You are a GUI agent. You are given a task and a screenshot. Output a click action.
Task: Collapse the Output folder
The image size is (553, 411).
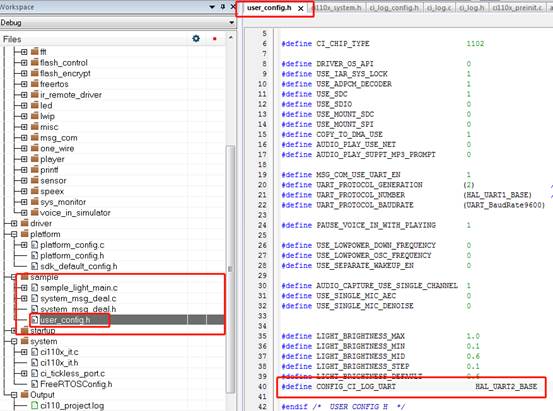point(14,395)
